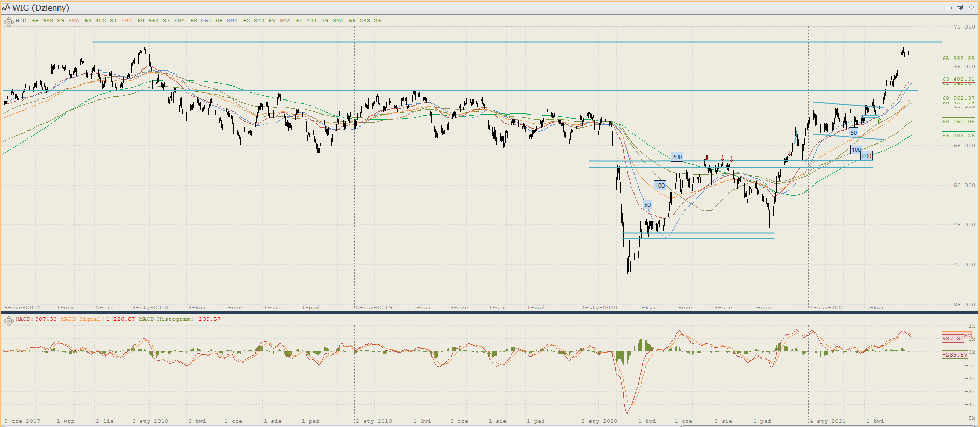Select the MACD Histogram legend entry
Viewport: 980px width, 427px height.
pos(179,319)
